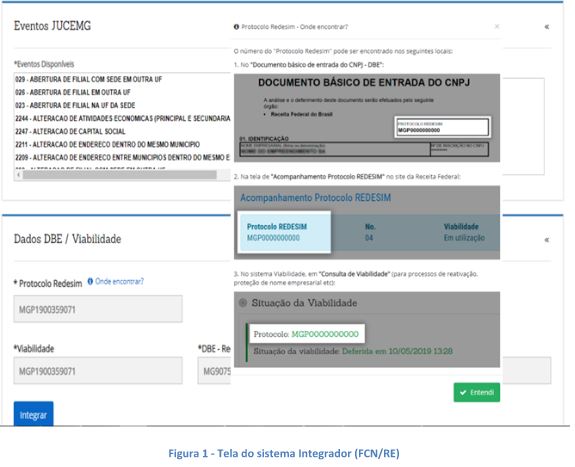Select 029 - Abertura de filial com sede em outra UF

pyautogui.click(x=88, y=79)
